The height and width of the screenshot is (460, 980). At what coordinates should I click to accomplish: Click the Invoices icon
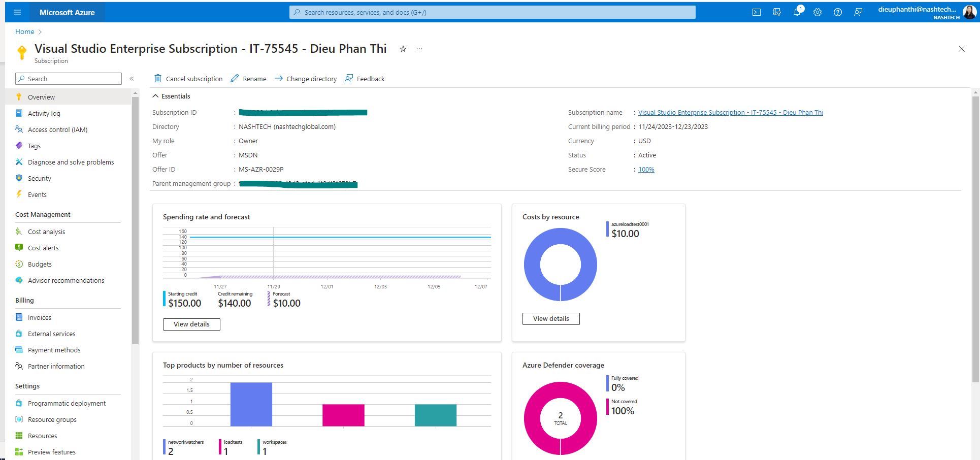tap(19, 317)
